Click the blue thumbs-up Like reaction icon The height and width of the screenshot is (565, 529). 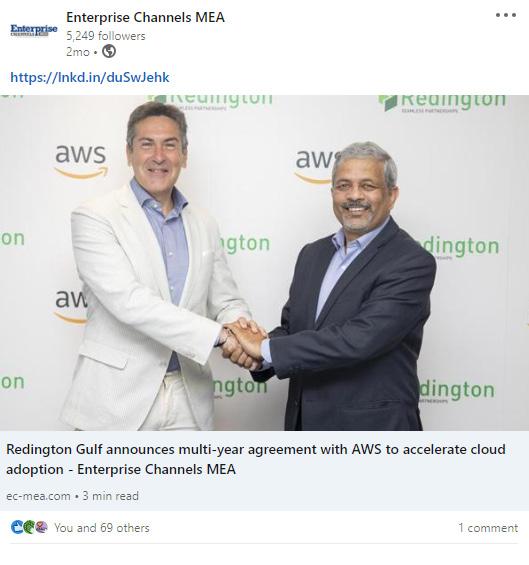tap(17, 527)
